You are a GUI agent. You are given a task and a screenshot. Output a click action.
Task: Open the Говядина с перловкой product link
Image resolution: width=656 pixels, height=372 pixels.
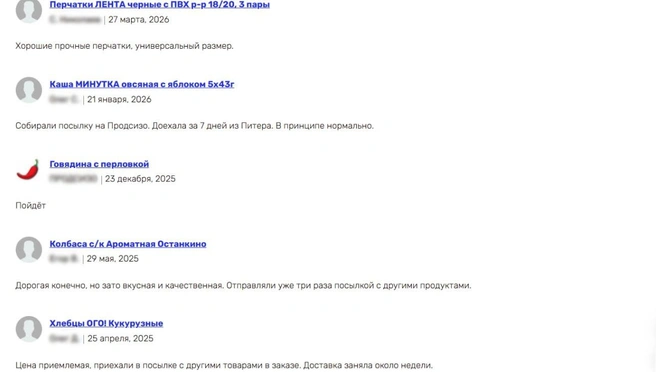tap(99, 164)
